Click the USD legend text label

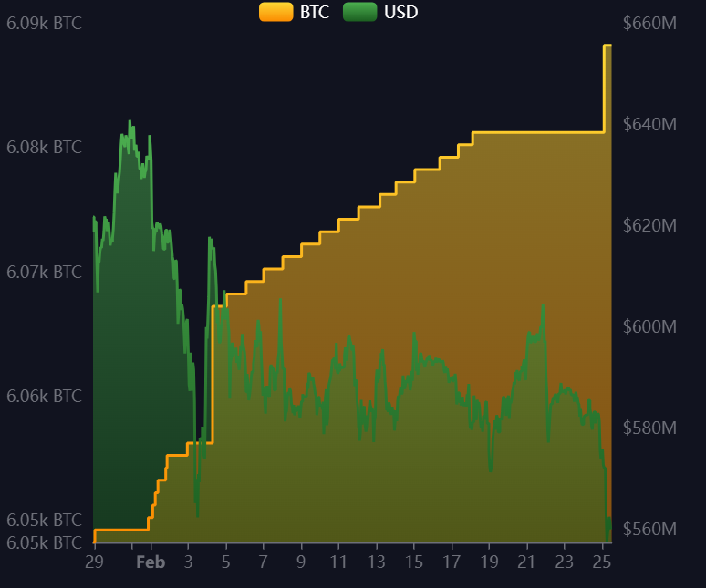point(400,12)
